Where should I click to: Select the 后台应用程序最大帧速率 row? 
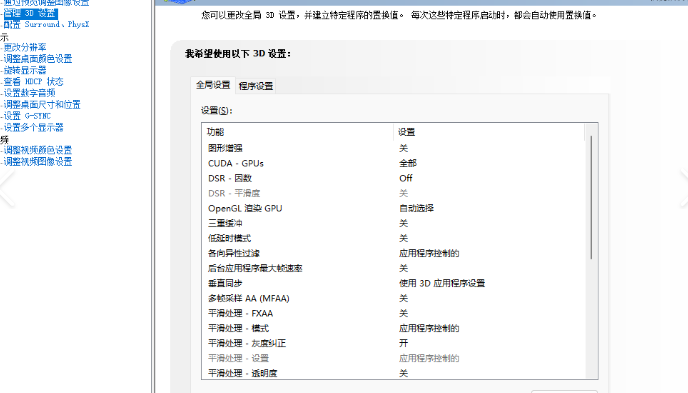[x=394, y=268]
